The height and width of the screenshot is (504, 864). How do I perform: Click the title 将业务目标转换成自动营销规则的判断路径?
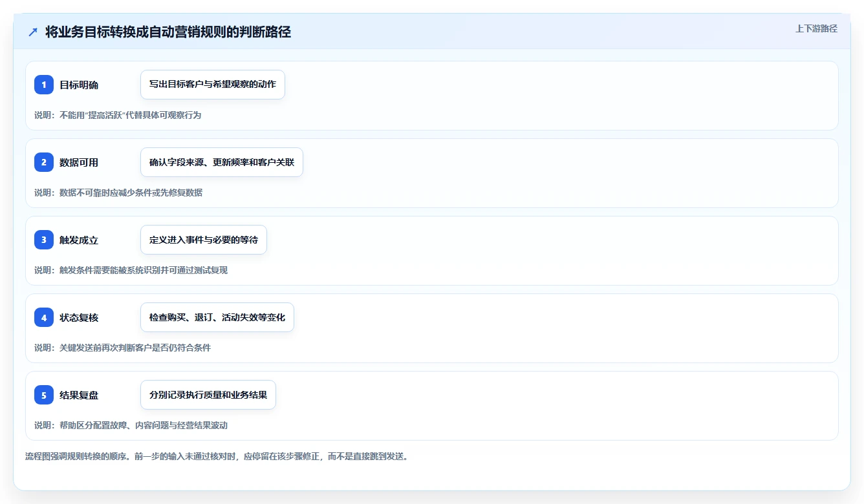(168, 32)
